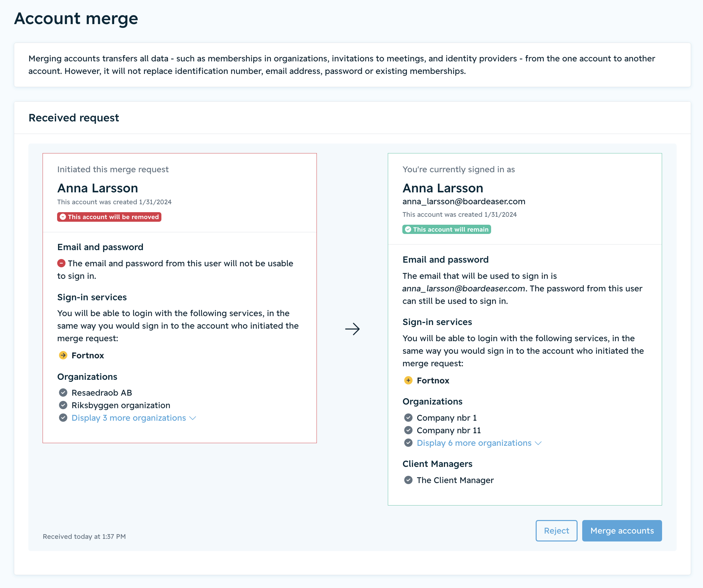This screenshot has width=703, height=588.
Task: Click the Merge accounts button
Action: coord(622,531)
